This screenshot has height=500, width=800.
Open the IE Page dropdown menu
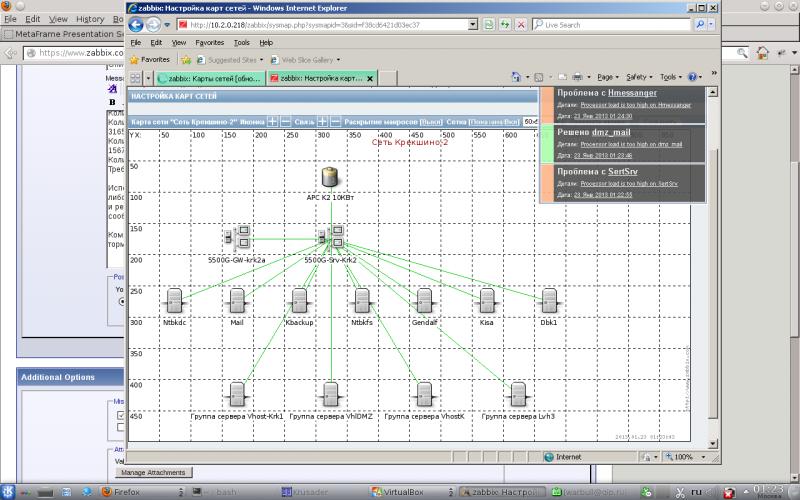(x=607, y=76)
